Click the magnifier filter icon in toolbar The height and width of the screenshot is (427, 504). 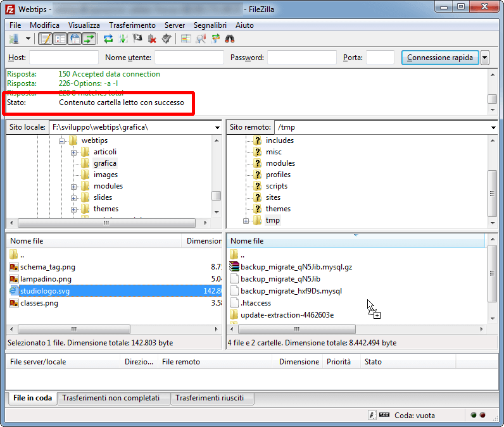click(x=201, y=39)
